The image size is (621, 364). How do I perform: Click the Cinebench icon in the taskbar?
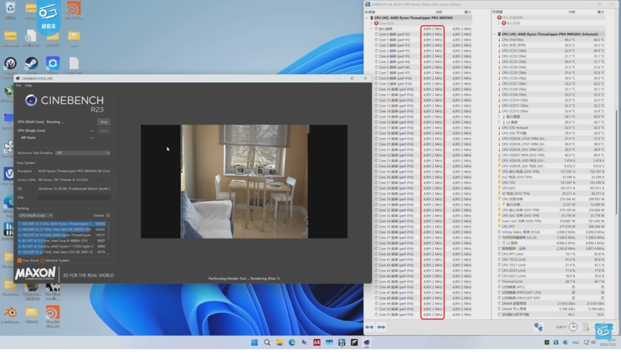(x=367, y=342)
